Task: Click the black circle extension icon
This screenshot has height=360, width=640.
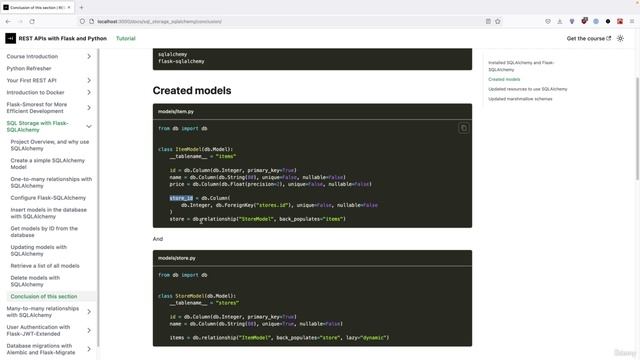Action: [x=608, y=21]
